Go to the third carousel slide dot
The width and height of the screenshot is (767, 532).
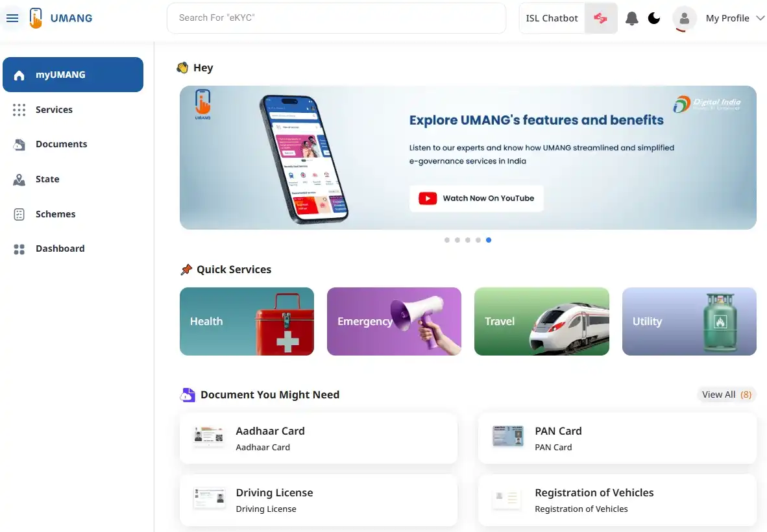468,240
